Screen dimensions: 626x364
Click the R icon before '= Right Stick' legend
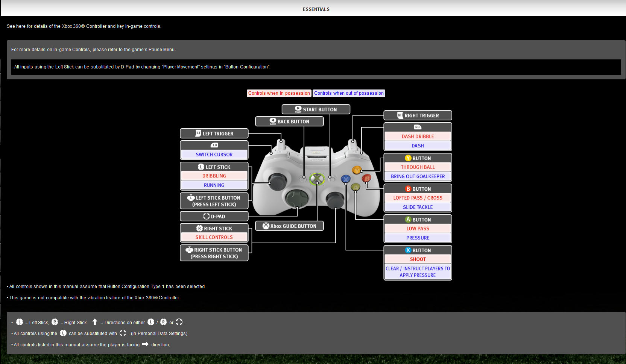(55, 322)
